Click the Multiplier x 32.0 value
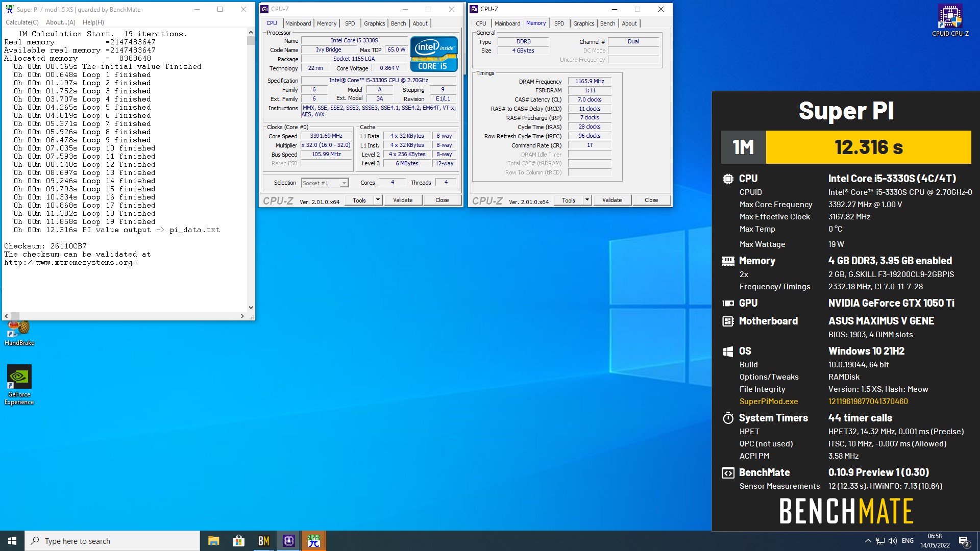The image size is (980, 551). pyautogui.click(x=326, y=145)
